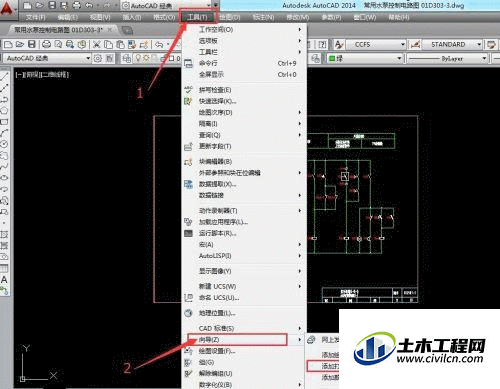500x389 pixels.
Task: Open the 格式(O) menu in menu bar
Action: click(x=164, y=17)
